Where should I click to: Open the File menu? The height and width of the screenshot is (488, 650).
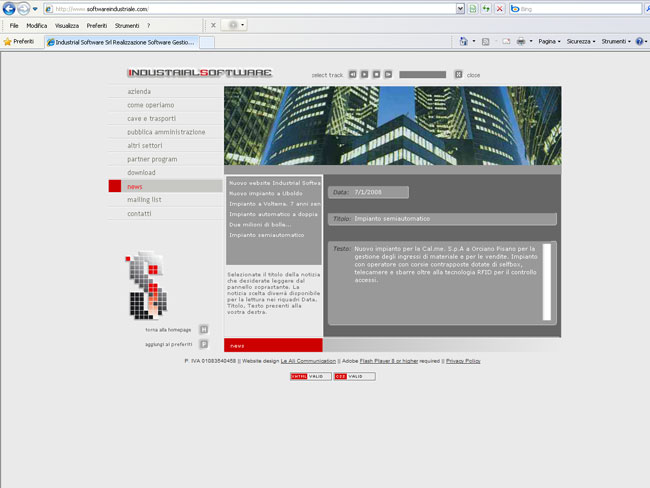click(14, 26)
